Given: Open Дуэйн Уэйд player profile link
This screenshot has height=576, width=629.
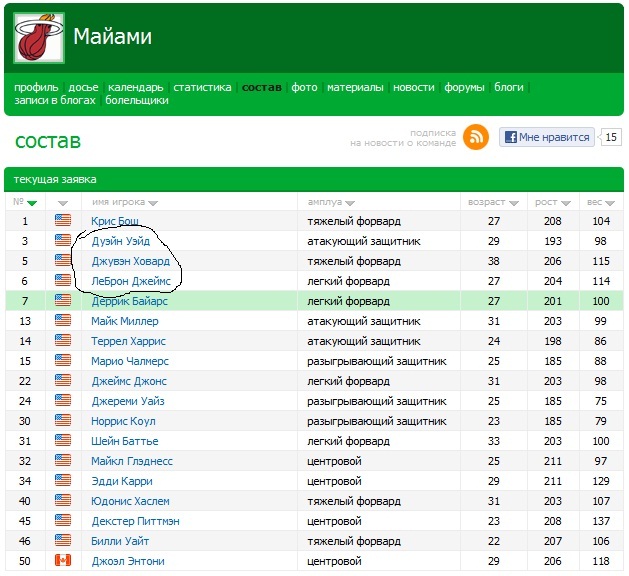Looking at the screenshot, I should pyautogui.click(x=123, y=241).
